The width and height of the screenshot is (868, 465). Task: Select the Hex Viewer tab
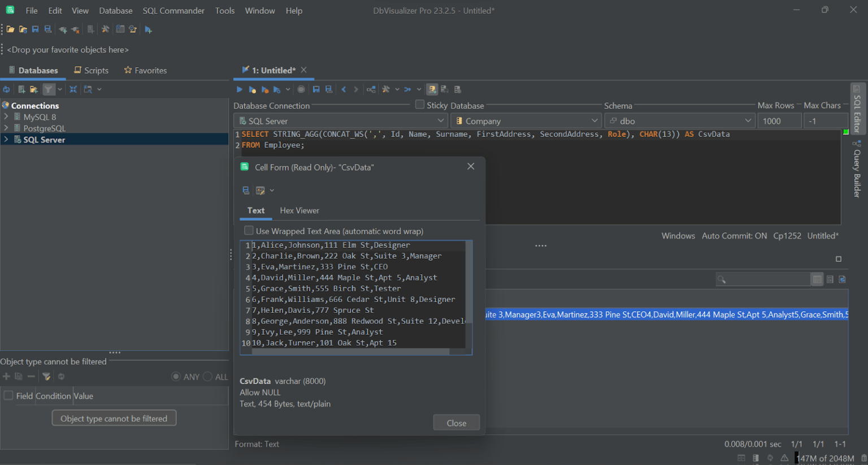(x=299, y=210)
